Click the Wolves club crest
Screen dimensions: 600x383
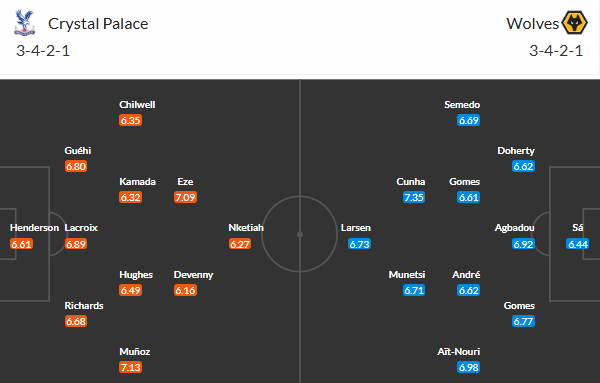point(574,23)
